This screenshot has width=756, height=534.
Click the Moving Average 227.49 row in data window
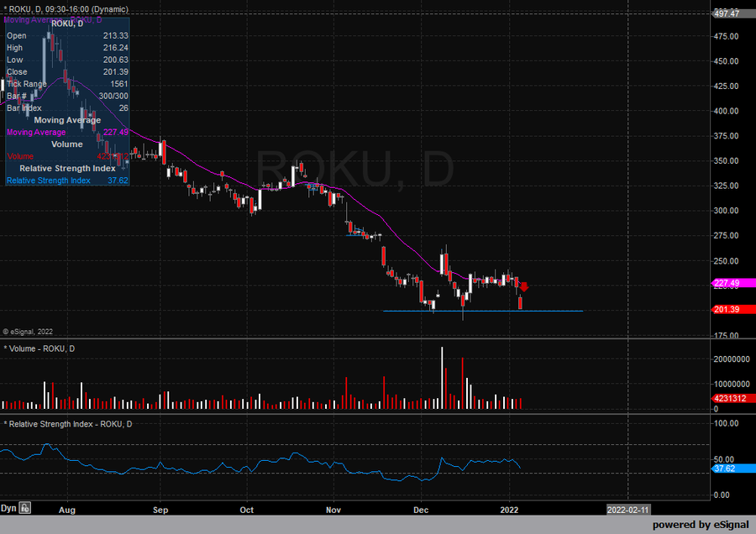67,132
